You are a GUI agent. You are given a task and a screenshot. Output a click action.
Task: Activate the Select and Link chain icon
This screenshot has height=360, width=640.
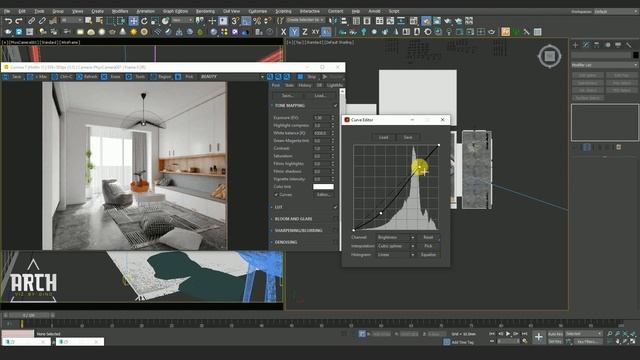tap(31, 20)
